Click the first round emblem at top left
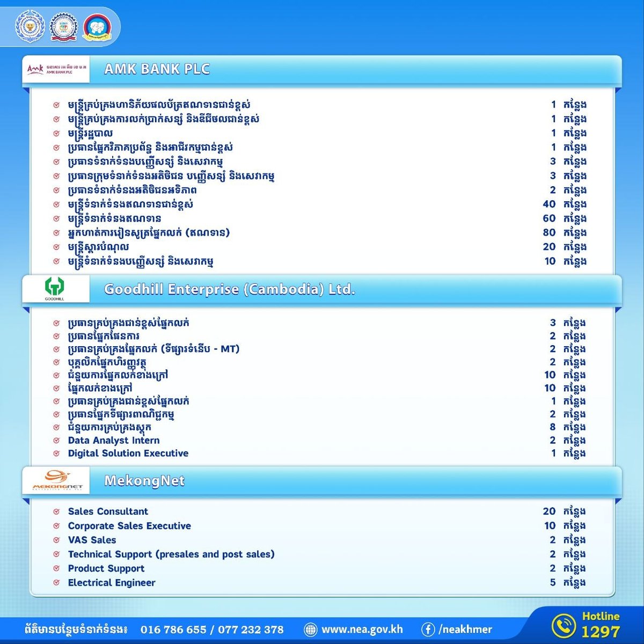 click(x=30, y=27)
